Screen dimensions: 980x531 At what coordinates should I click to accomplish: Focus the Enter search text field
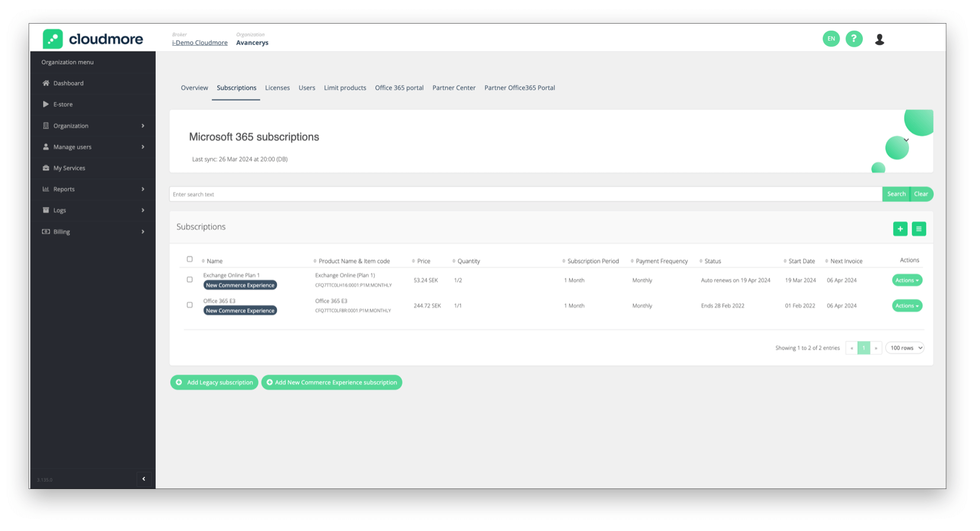[526, 194]
